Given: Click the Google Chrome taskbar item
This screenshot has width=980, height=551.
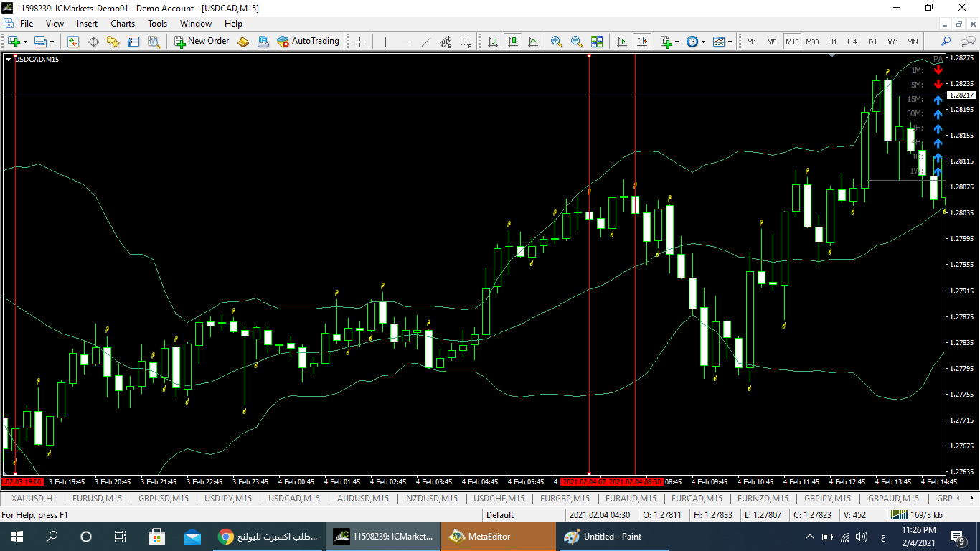Looking at the screenshot, I should (269, 537).
